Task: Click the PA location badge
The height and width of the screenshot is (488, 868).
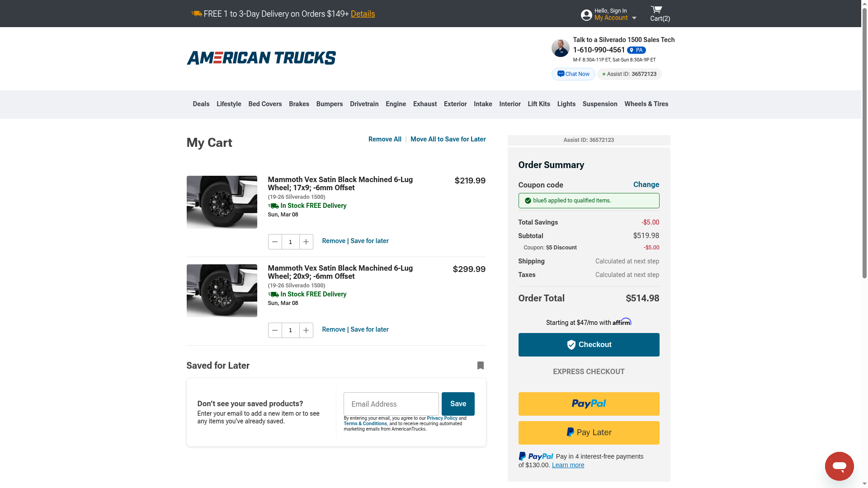Action: (x=636, y=50)
